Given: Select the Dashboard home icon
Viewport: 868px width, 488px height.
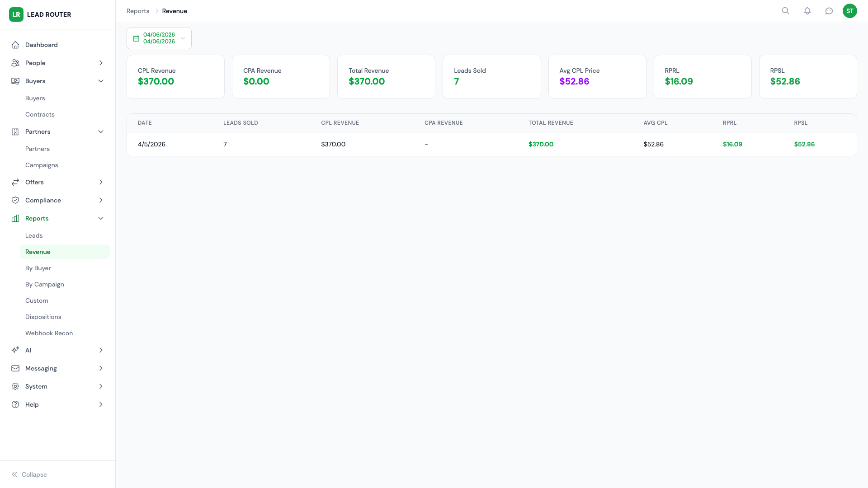Looking at the screenshot, I should [15, 45].
